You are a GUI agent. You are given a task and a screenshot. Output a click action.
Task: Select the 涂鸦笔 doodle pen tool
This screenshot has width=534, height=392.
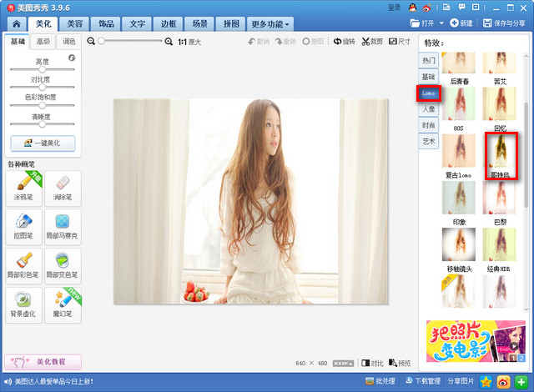tap(23, 188)
